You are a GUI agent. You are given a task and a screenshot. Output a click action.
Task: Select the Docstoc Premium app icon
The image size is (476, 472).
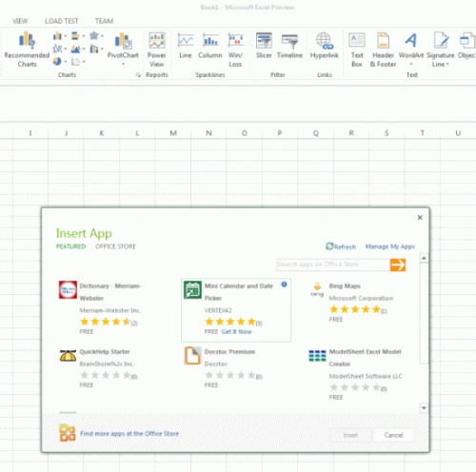[192, 356]
